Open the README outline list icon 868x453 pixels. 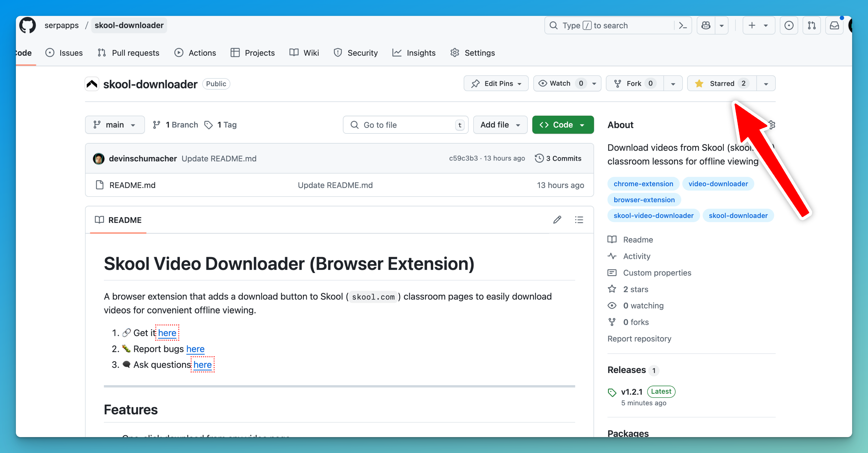[579, 220]
